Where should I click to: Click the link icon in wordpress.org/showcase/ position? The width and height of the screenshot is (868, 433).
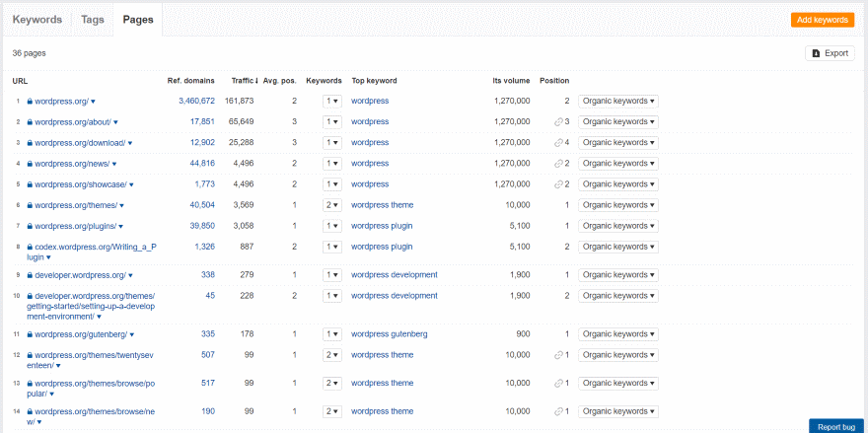(558, 184)
